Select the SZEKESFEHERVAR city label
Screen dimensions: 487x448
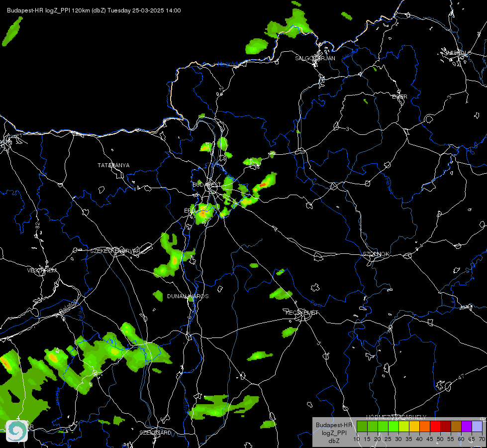click(x=115, y=251)
